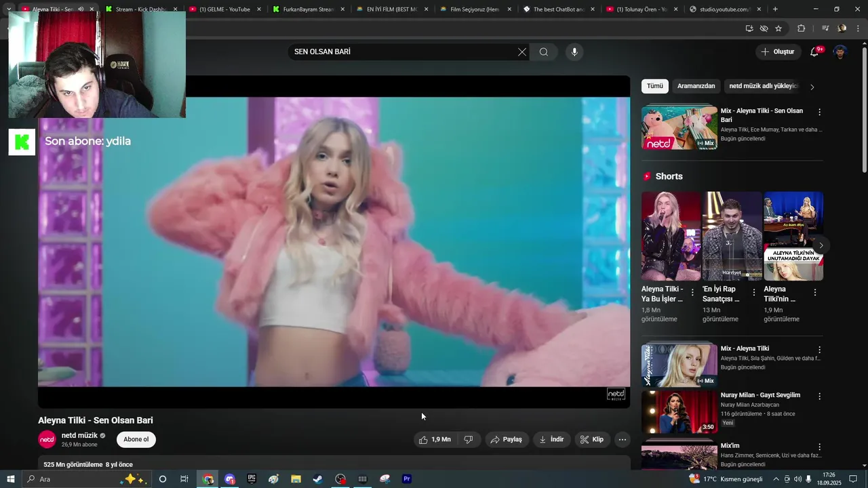This screenshot has width=868, height=488.
Task: Select the netd müzik adlı yükleyici chip
Action: [764, 86]
